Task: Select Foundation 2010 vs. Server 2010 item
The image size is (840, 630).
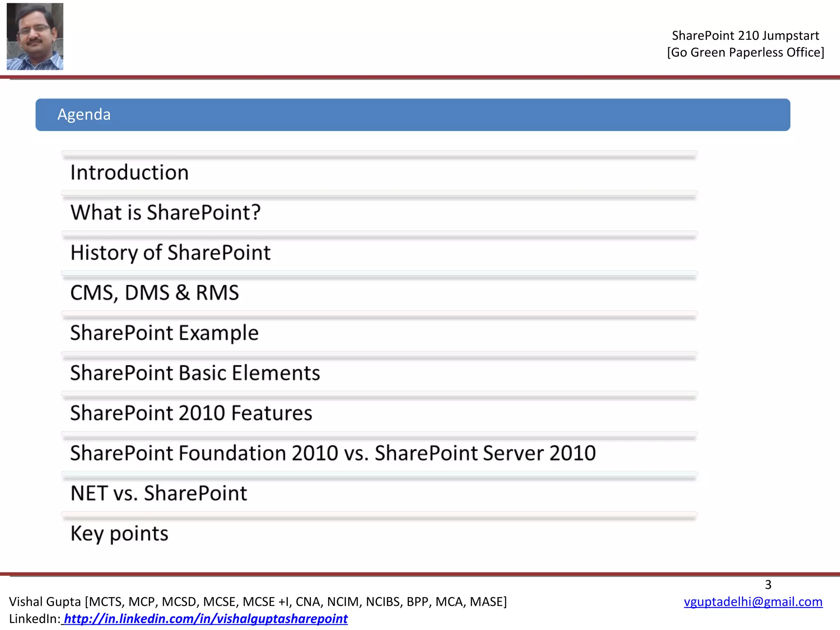Action: pos(333,453)
